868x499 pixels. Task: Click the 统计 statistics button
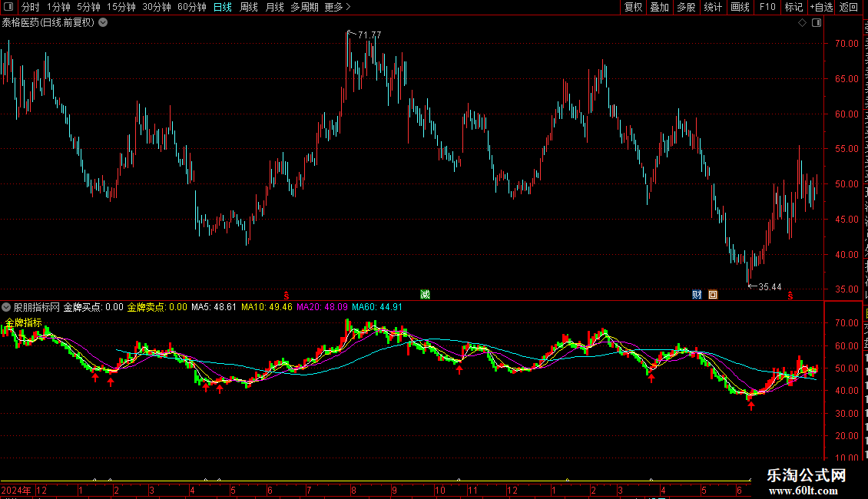click(x=713, y=7)
